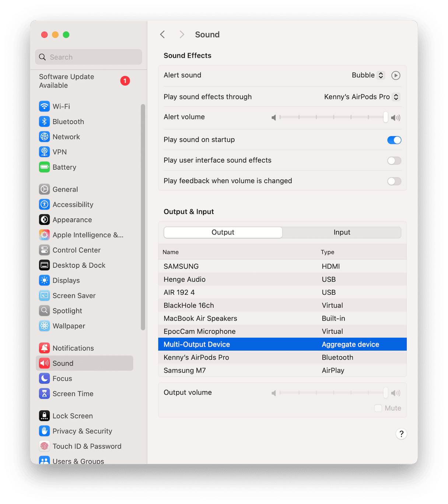Open the VPN settings icon
448x504 pixels.
click(44, 152)
